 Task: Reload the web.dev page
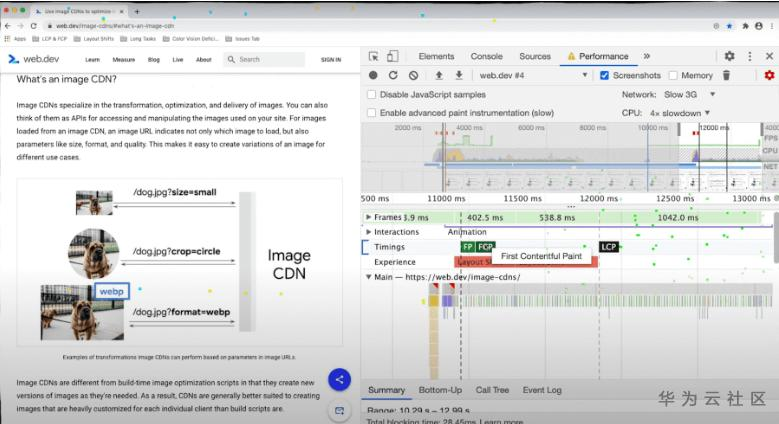coord(34,26)
